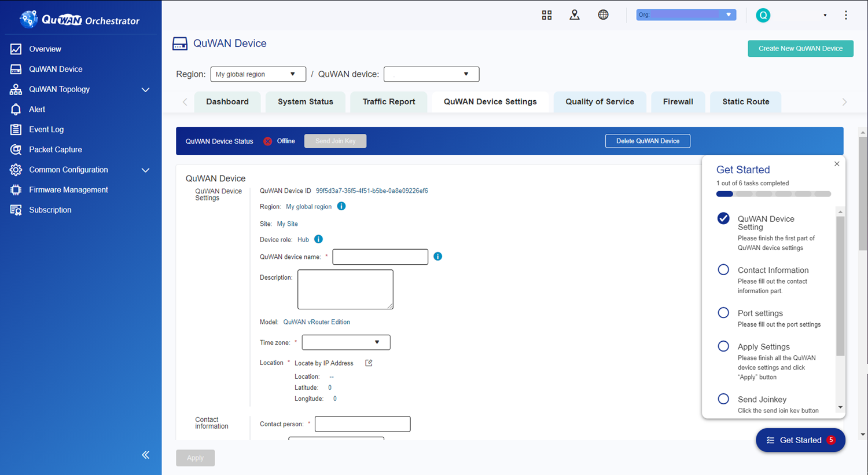Image resolution: width=868 pixels, height=475 pixels.
Task: Toggle the Apply Settings task circle
Action: (x=723, y=346)
